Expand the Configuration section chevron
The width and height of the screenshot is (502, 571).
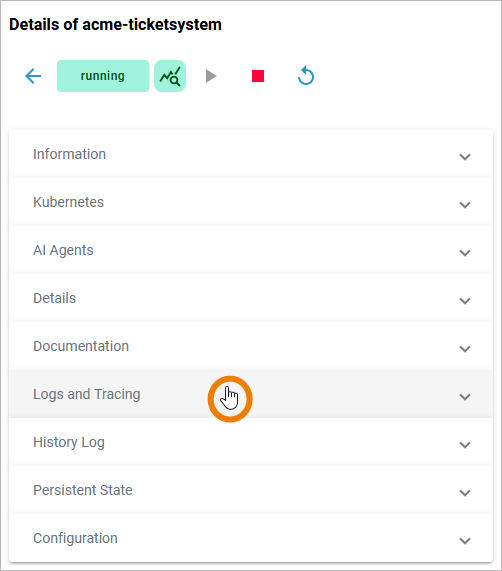pos(465,541)
